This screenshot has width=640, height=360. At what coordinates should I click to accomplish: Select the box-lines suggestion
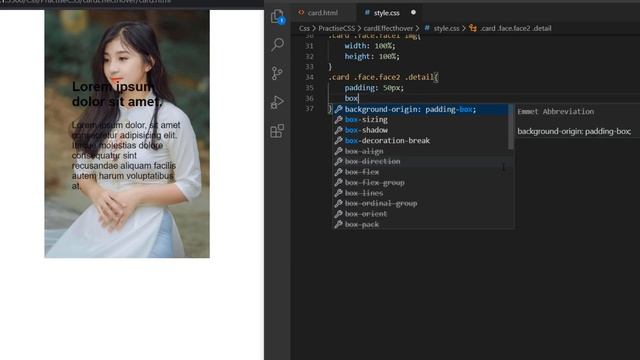[x=420, y=193]
